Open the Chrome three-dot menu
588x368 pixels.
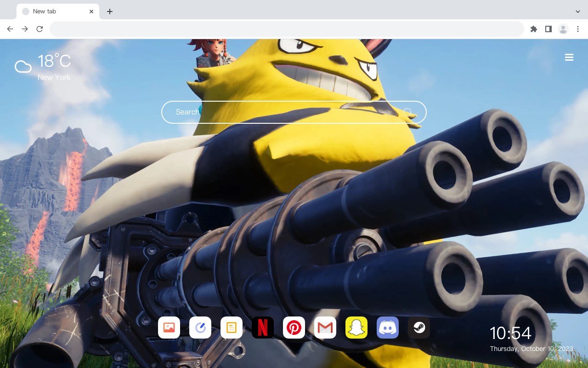pos(578,29)
